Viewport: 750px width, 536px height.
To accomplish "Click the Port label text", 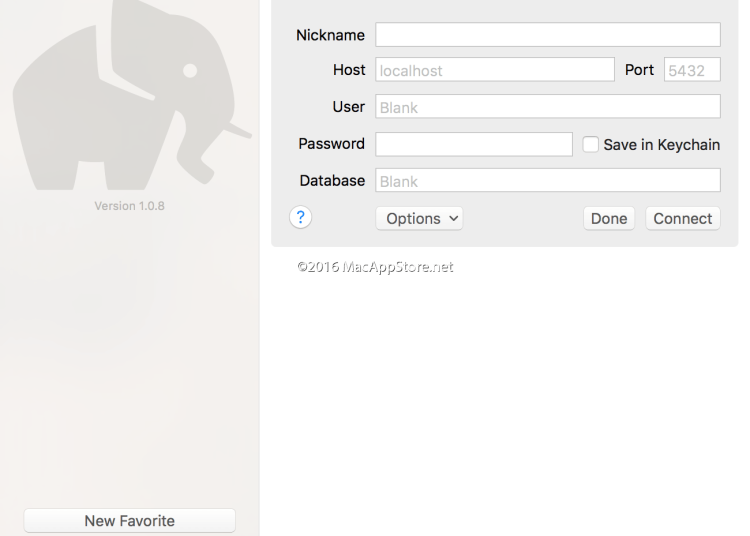I will [639, 70].
